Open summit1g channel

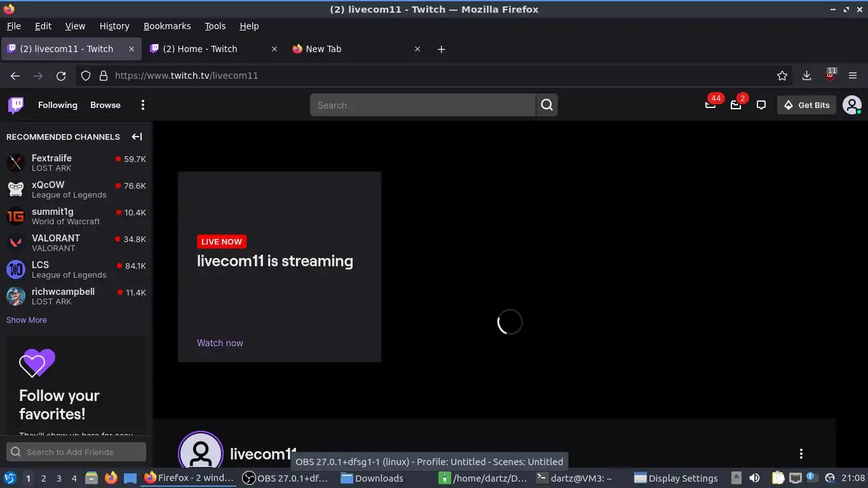click(76, 216)
